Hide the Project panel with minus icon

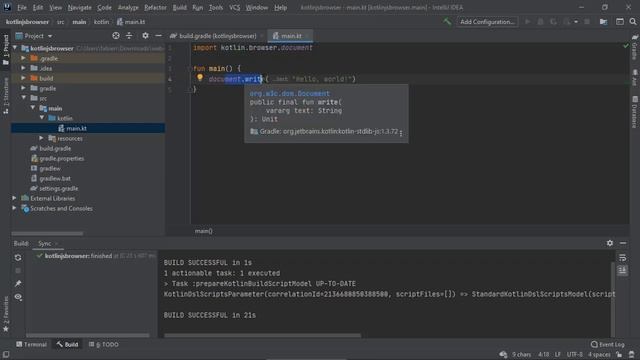(x=158, y=36)
